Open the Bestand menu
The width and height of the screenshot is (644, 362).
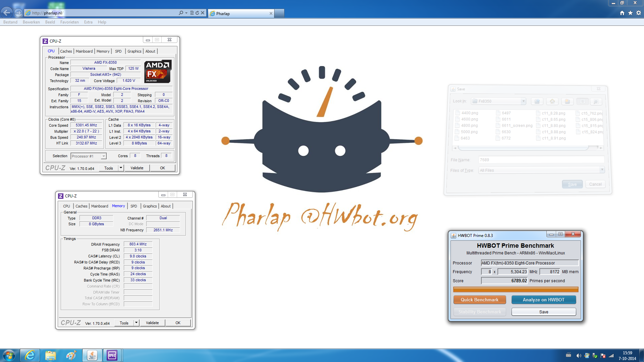point(10,22)
